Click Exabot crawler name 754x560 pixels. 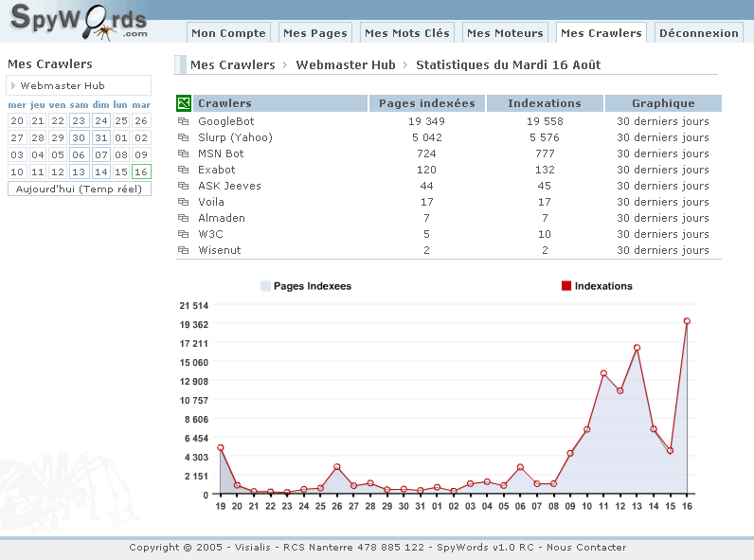(x=216, y=170)
